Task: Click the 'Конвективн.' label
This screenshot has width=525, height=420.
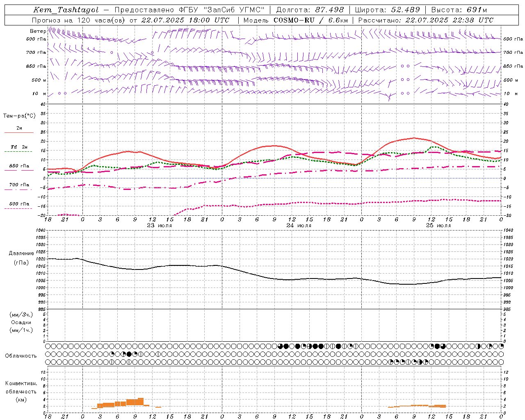Action: [21, 383]
